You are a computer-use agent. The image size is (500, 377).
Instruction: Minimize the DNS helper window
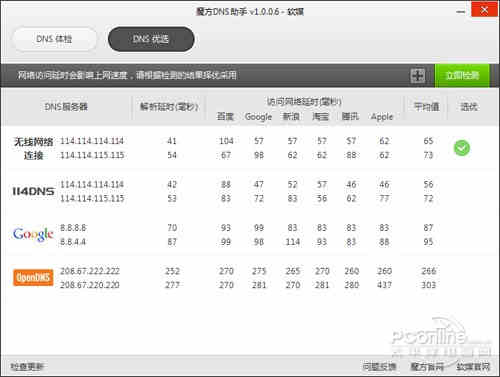461,12
